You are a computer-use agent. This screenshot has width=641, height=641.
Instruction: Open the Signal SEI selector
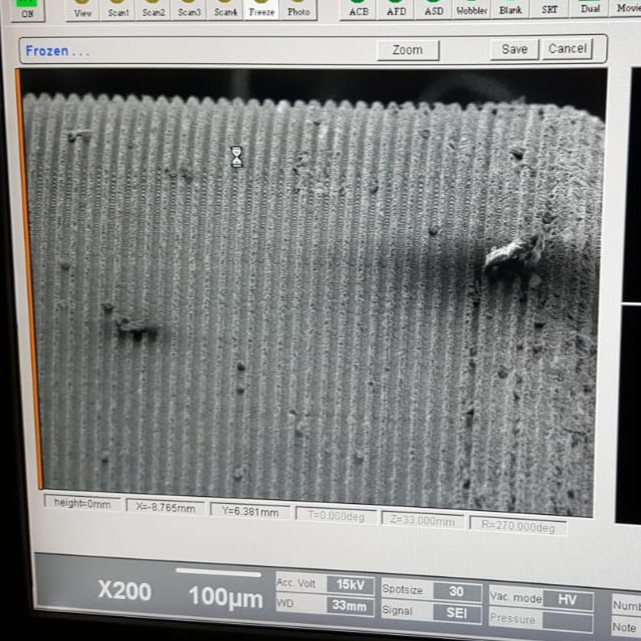click(455, 611)
